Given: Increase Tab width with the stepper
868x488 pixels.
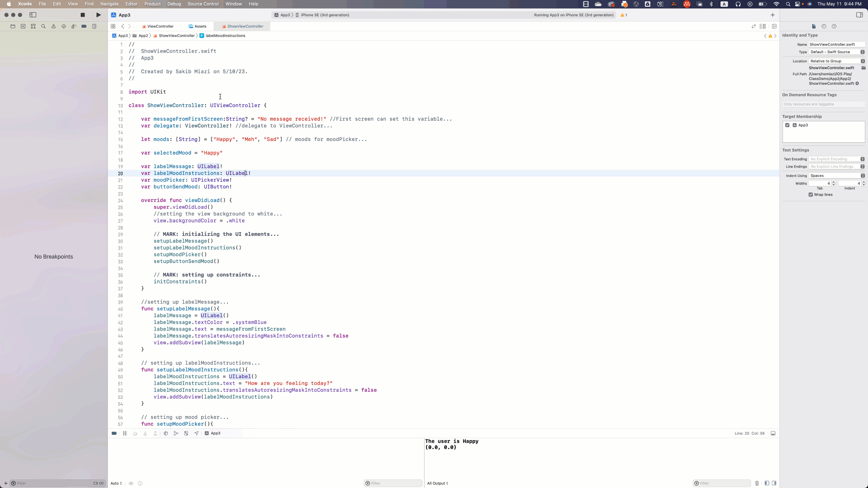Looking at the screenshot, I should (834, 182).
